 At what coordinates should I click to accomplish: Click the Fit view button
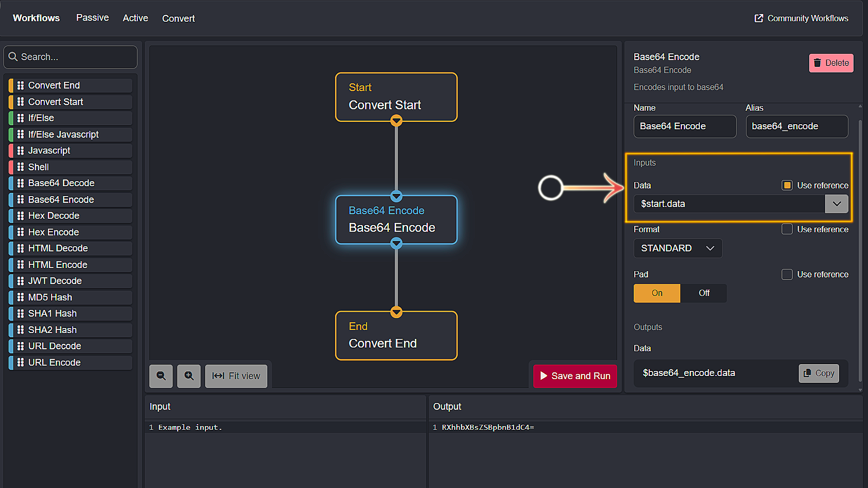[x=237, y=375]
